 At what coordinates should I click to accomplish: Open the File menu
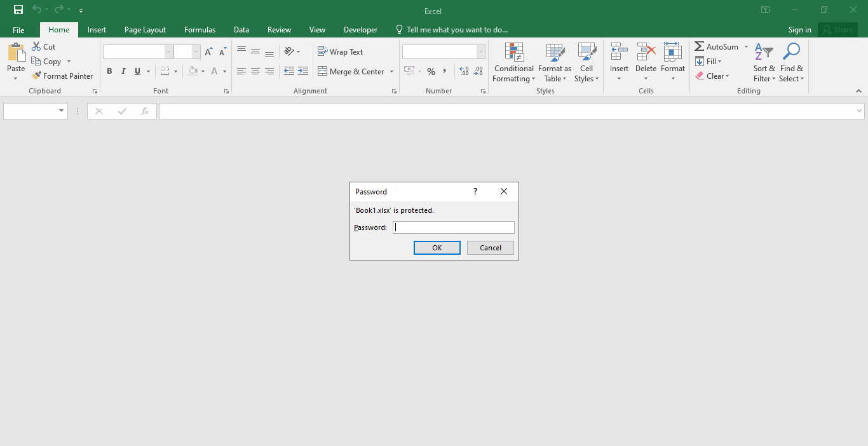(18, 30)
